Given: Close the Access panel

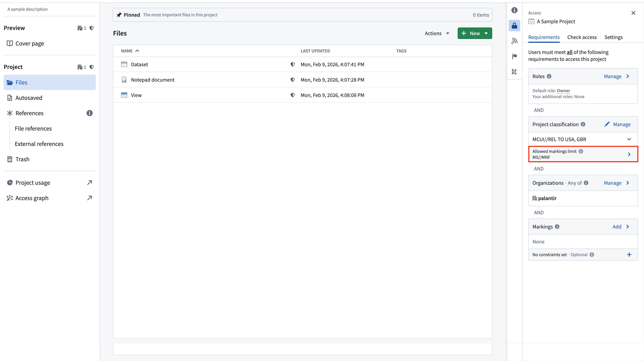Looking at the screenshot, I should click(633, 13).
